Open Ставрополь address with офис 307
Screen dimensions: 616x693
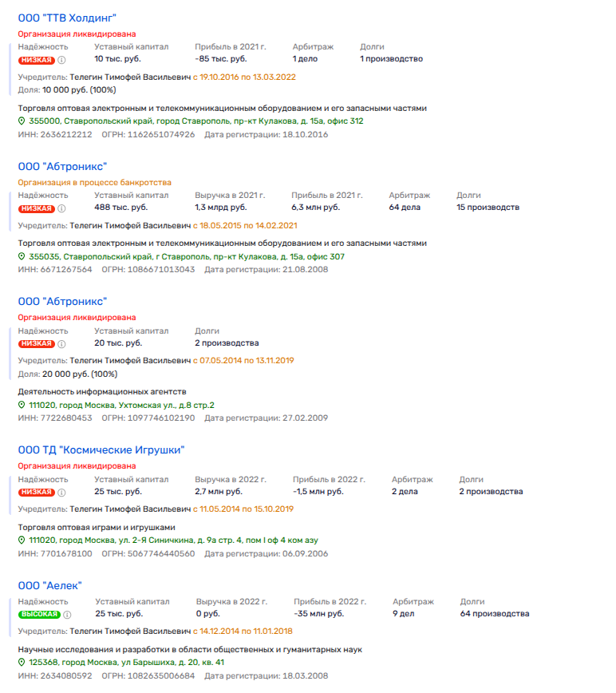(187, 257)
